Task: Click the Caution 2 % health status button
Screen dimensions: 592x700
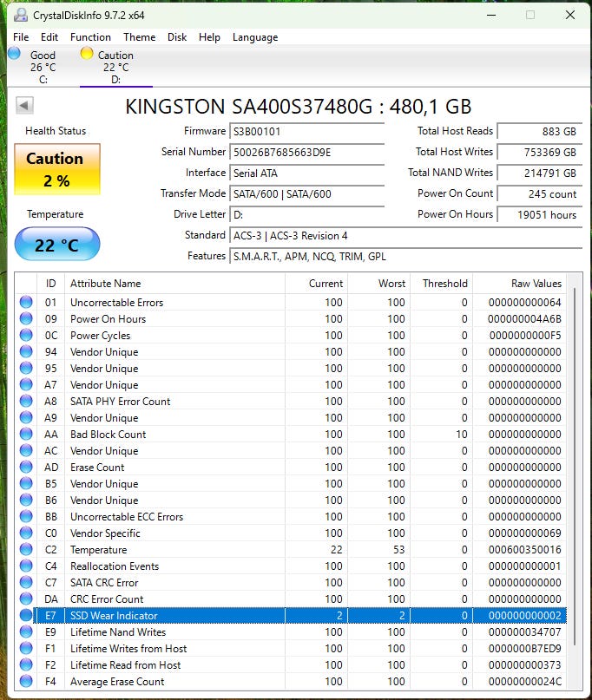Action: [x=57, y=169]
